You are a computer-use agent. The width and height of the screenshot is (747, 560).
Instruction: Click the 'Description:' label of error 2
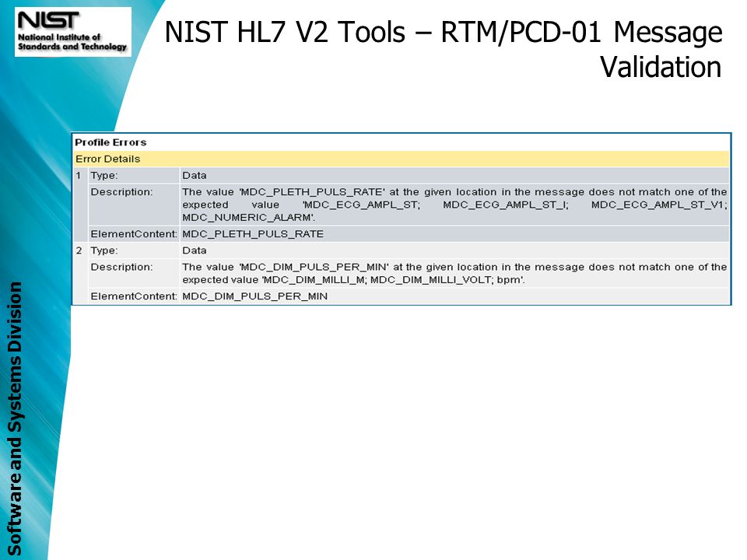point(122,267)
